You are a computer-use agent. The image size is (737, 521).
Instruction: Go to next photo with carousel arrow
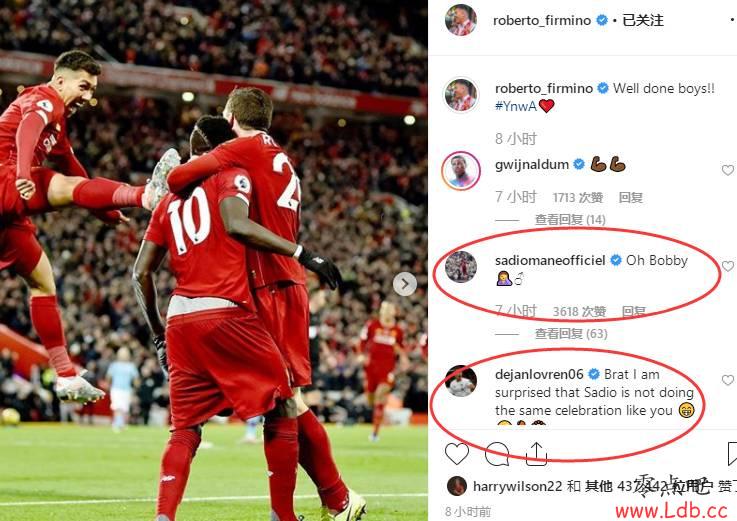[405, 284]
